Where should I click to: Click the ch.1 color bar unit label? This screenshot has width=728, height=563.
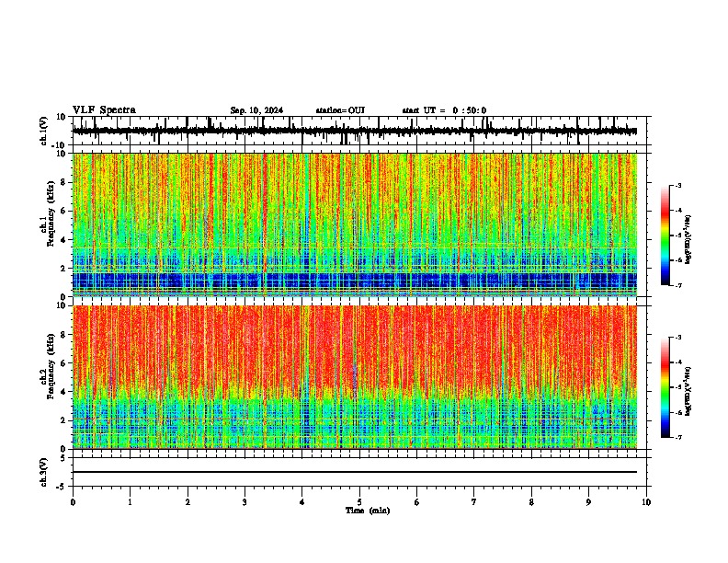(x=688, y=240)
